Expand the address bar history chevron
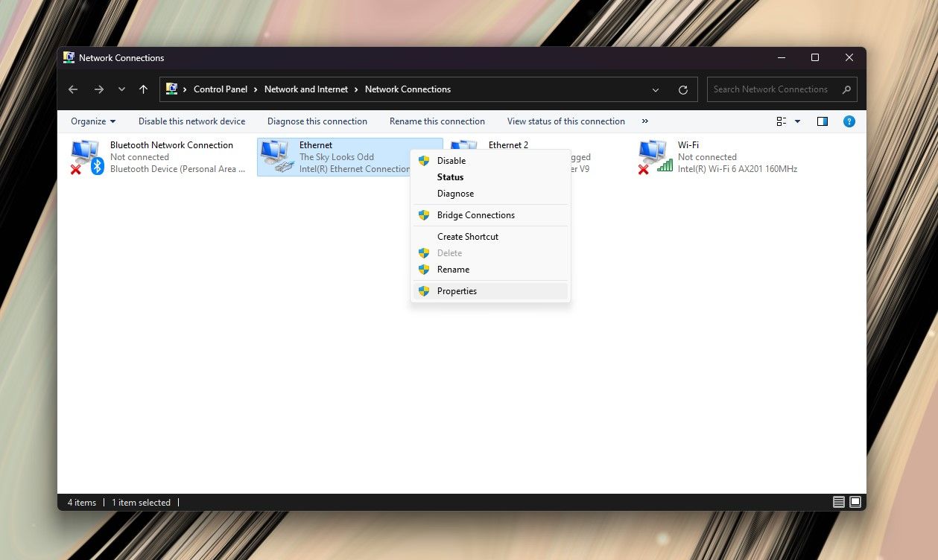938x560 pixels. pyautogui.click(x=656, y=89)
